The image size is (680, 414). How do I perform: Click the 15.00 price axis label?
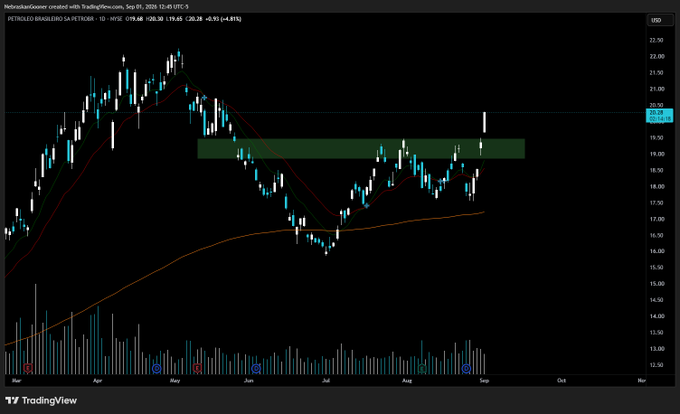(656, 284)
